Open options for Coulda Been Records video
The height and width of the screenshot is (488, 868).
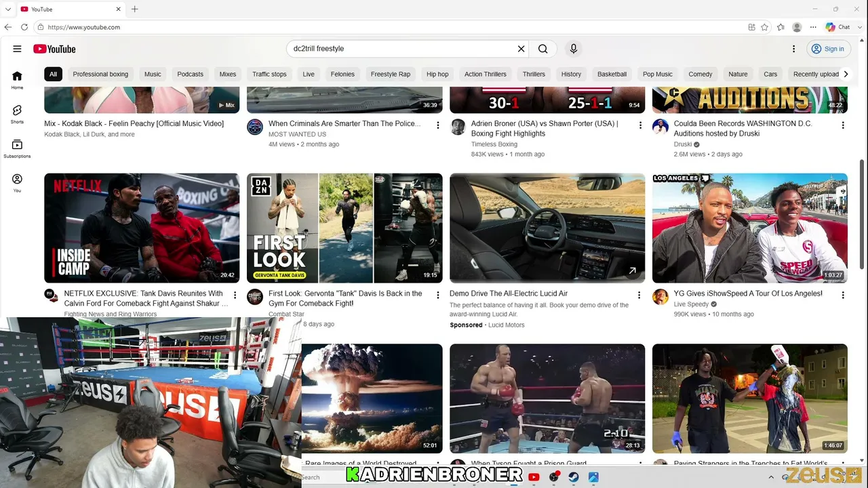tap(843, 125)
